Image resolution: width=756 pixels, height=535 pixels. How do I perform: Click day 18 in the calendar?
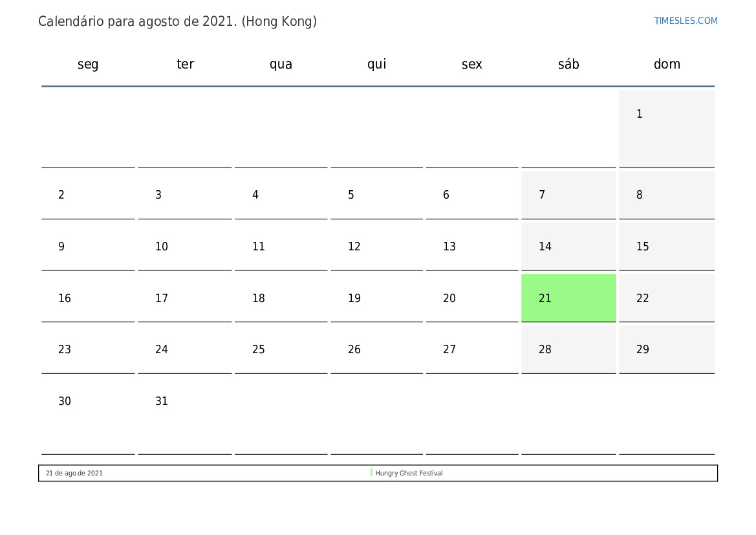[x=281, y=298]
